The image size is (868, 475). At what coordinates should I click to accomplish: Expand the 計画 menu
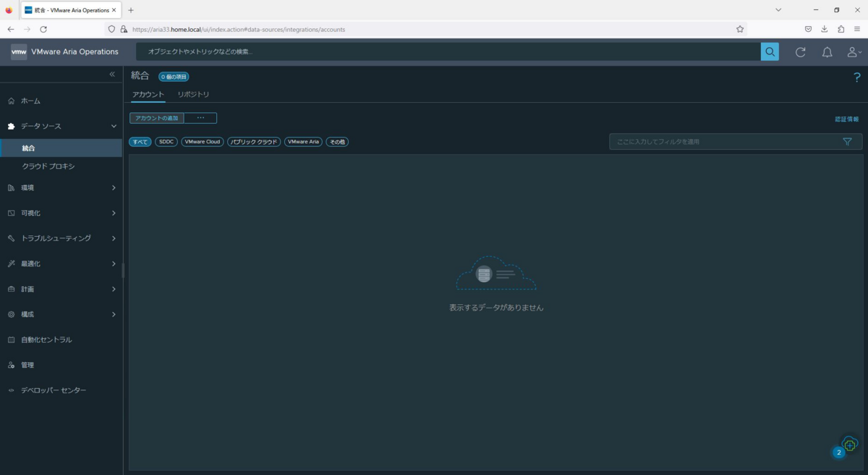[61, 289]
